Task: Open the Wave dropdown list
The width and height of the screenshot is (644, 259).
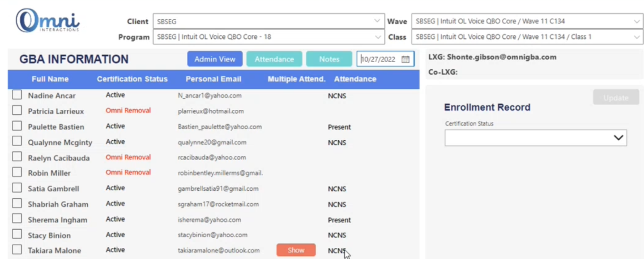Action: click(527, 21)
